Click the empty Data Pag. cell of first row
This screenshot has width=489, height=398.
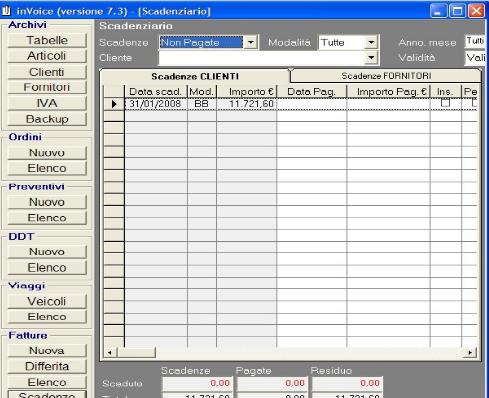coord(312,104)
